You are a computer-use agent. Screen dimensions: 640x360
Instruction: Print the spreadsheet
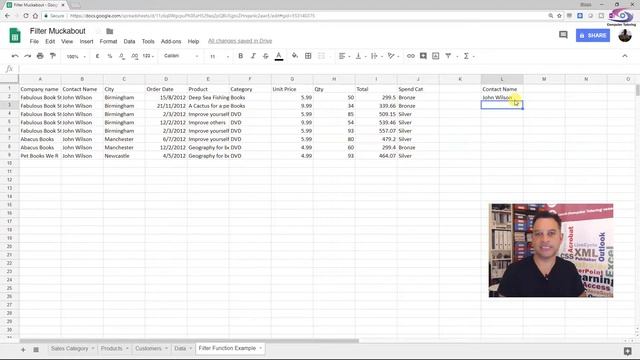(x=40, y=56)
